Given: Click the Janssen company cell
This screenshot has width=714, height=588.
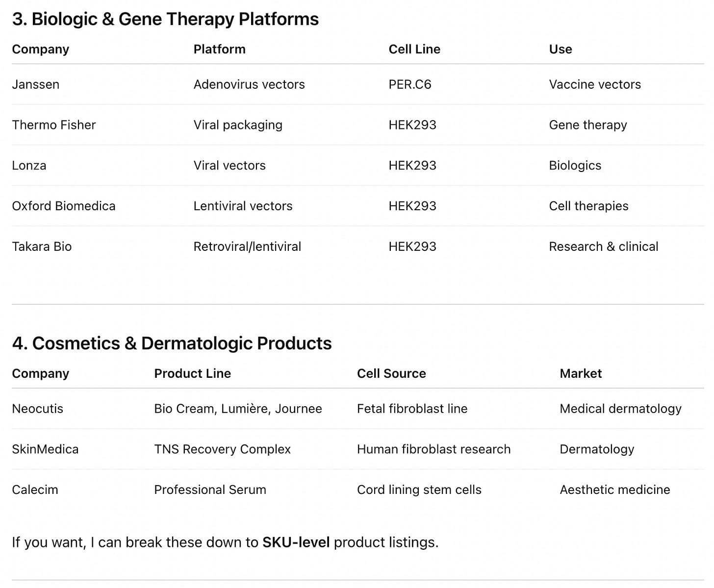Looking at the screenshot, I should tap(35, 84).
